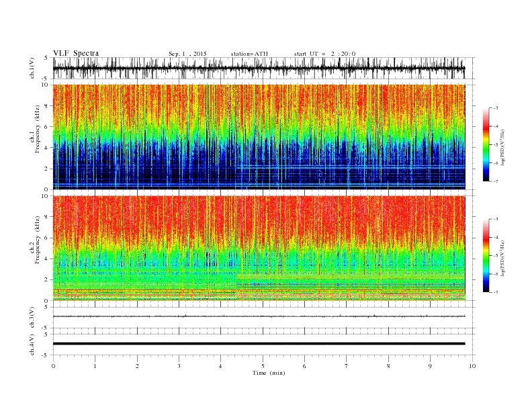Click the "VLF Spectra" plot title
The width and height of the screenshot is (532, 411).
click(x=76, y=53)
